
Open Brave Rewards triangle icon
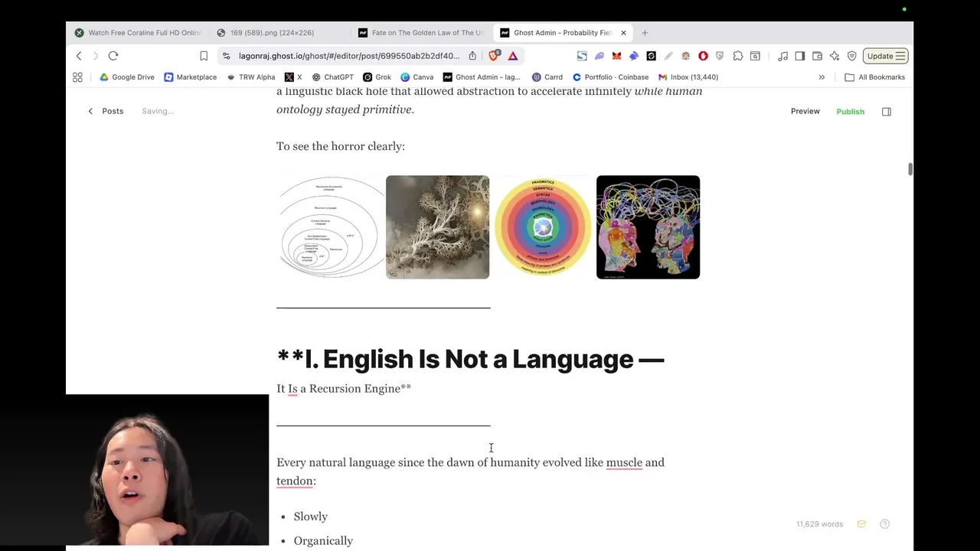pos(513,56)
